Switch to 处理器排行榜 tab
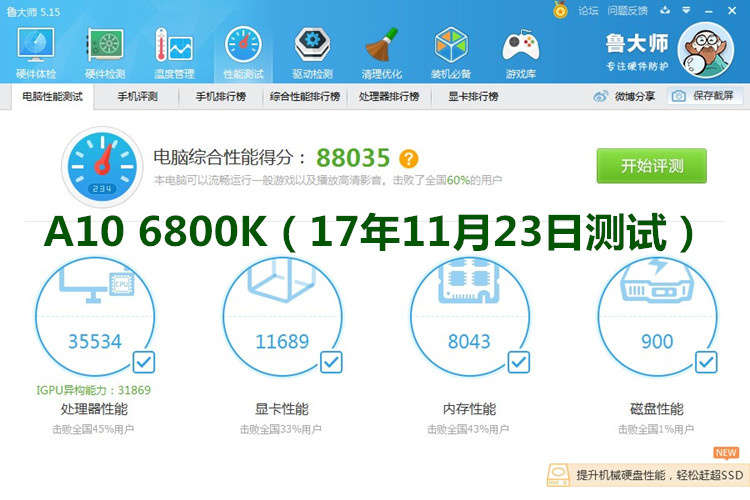Image resolution: width=750 pixels, height=500 pixels. coord(389,97)
